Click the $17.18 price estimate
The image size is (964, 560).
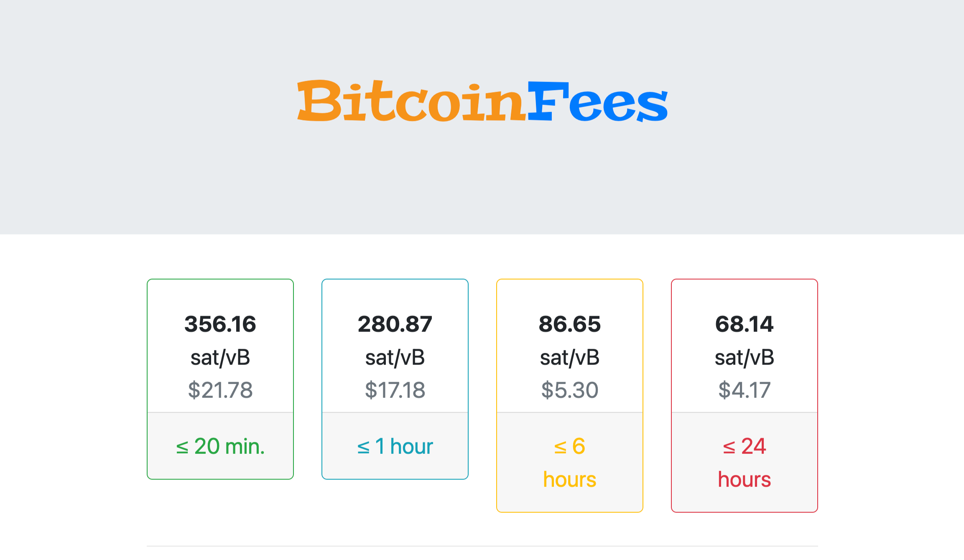pyautogui.click(x=395, y=390)
